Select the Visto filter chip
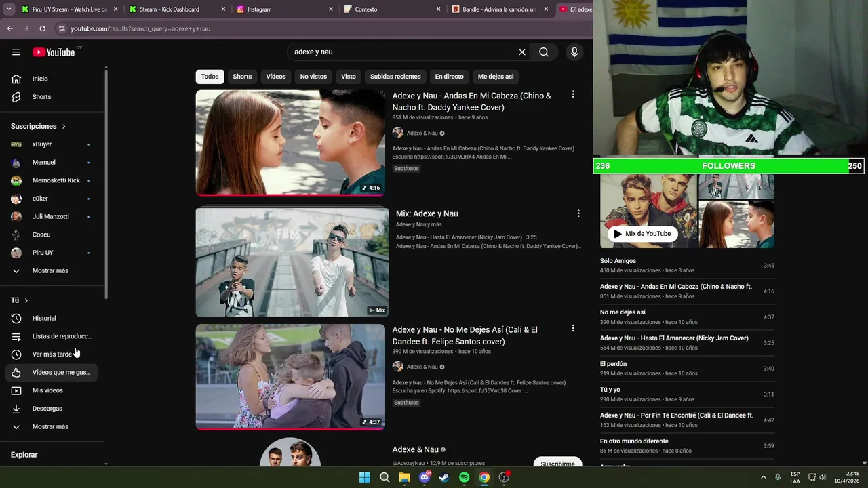Viewport: 868px width, 488px height. tap(349, 77)
